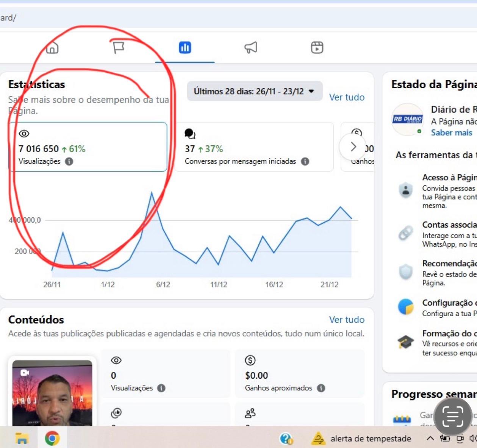Click info icon beside Visualizações in Estatísticas

pyautogui.click(x=69, y=161)
